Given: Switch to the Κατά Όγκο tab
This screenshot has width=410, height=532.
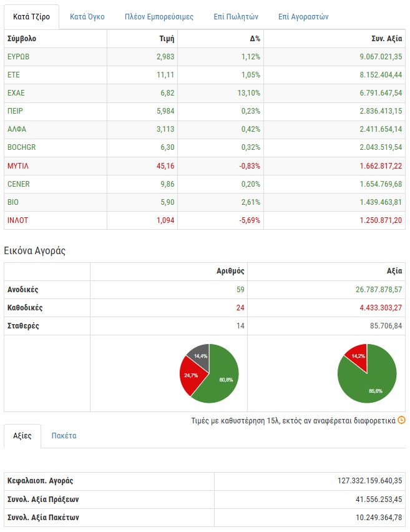Looking at the screenshot, I should tap(87, 17).
